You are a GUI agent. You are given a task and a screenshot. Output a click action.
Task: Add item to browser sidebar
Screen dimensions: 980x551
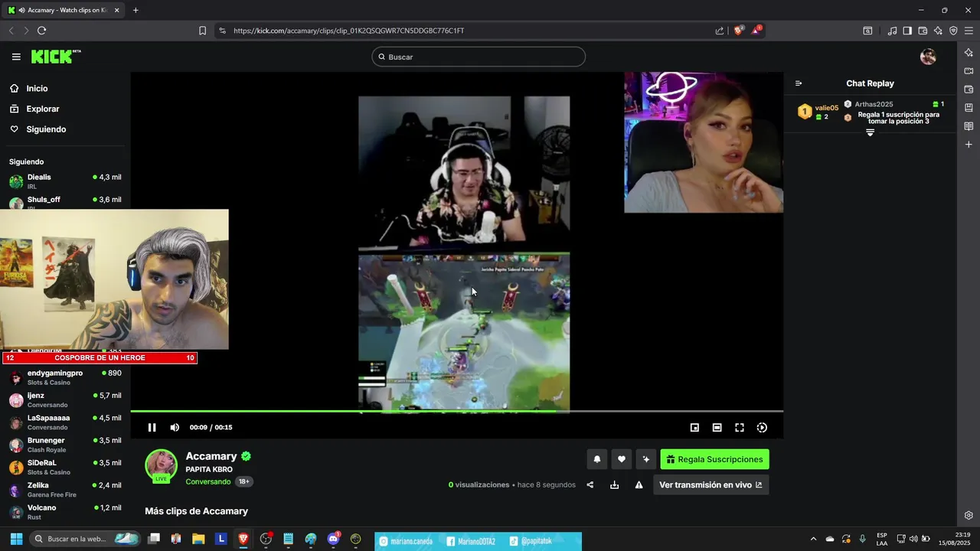[969, 145]
